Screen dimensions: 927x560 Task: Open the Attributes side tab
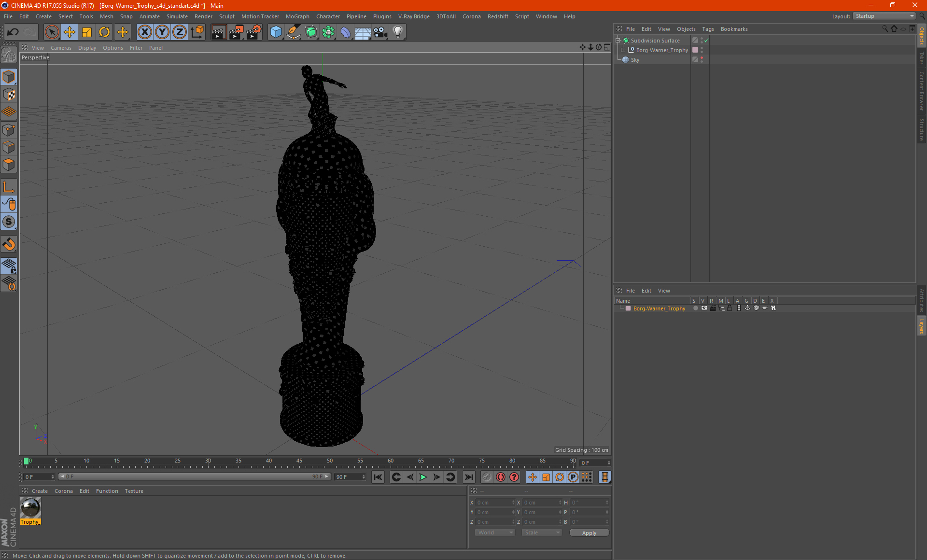[x=922, y=300]
